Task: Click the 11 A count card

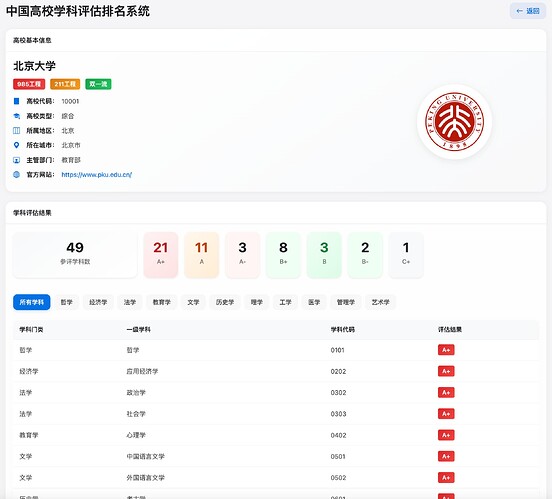Action: point(202,255)
